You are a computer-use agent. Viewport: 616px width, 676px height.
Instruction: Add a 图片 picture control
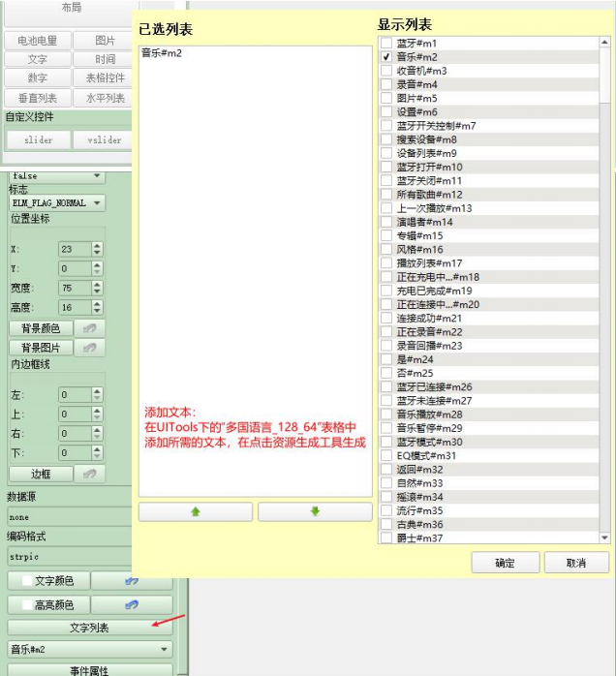(x=104, y=41)
